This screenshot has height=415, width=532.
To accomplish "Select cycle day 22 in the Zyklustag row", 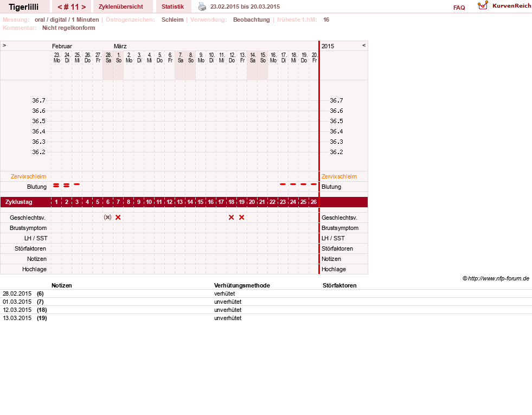I will [272, 202].
